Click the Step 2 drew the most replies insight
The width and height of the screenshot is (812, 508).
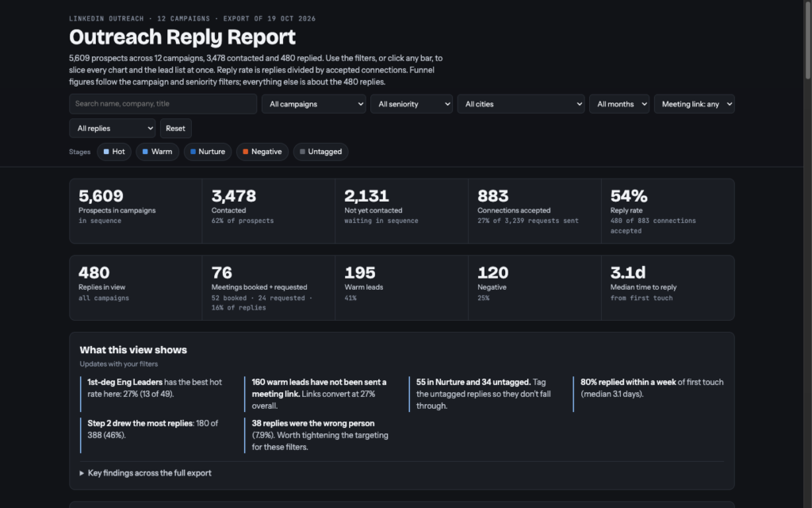[x=155, y=429]
